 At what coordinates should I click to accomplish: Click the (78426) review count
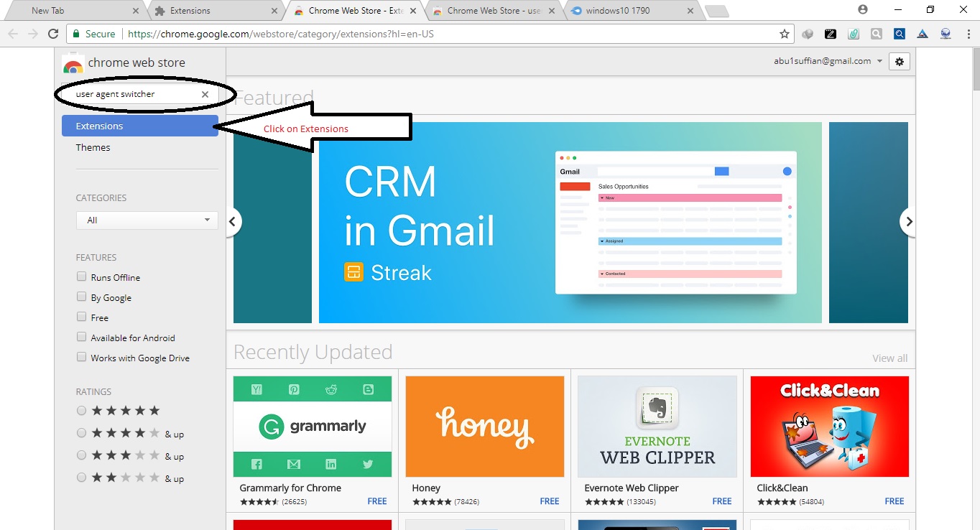tap(467, 501)
